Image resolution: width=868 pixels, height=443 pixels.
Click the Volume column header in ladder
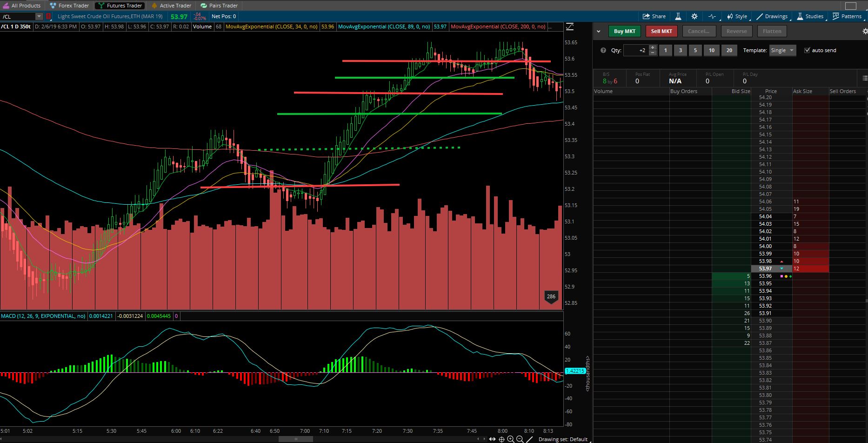tap(631, 91)
